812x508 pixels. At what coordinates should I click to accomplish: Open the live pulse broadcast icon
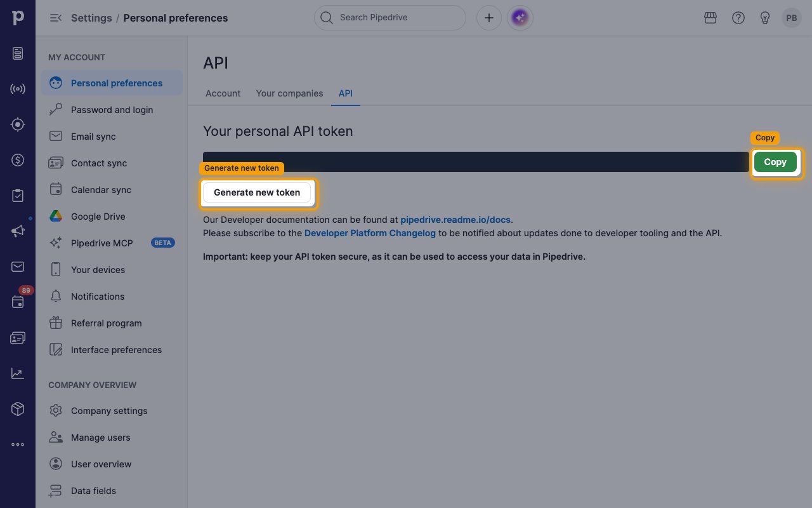tap(18, 89)
